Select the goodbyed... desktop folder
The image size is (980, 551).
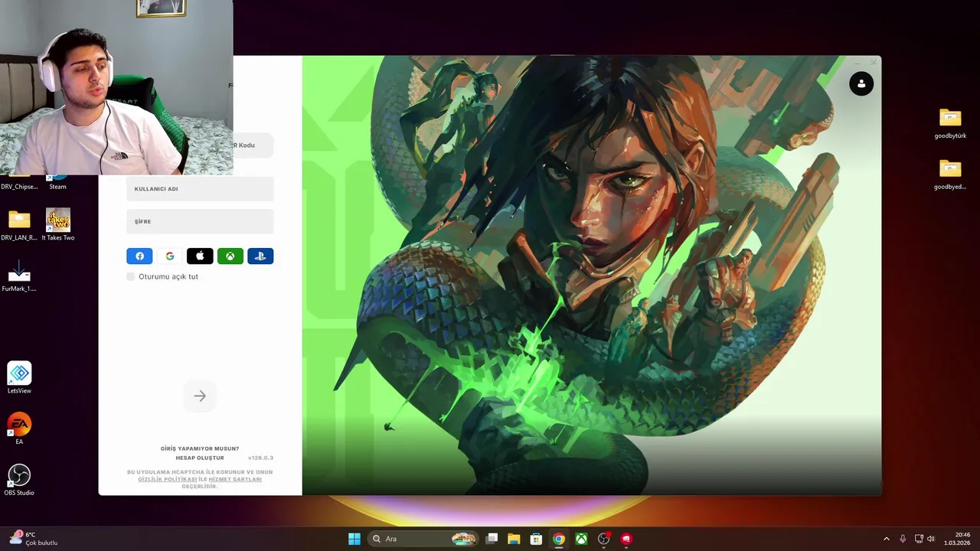(950, 174)
